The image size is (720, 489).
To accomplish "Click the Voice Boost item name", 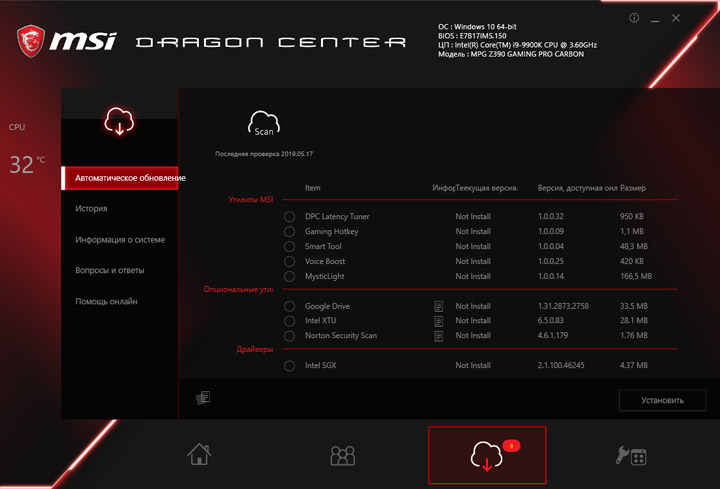I will (325, 261).
